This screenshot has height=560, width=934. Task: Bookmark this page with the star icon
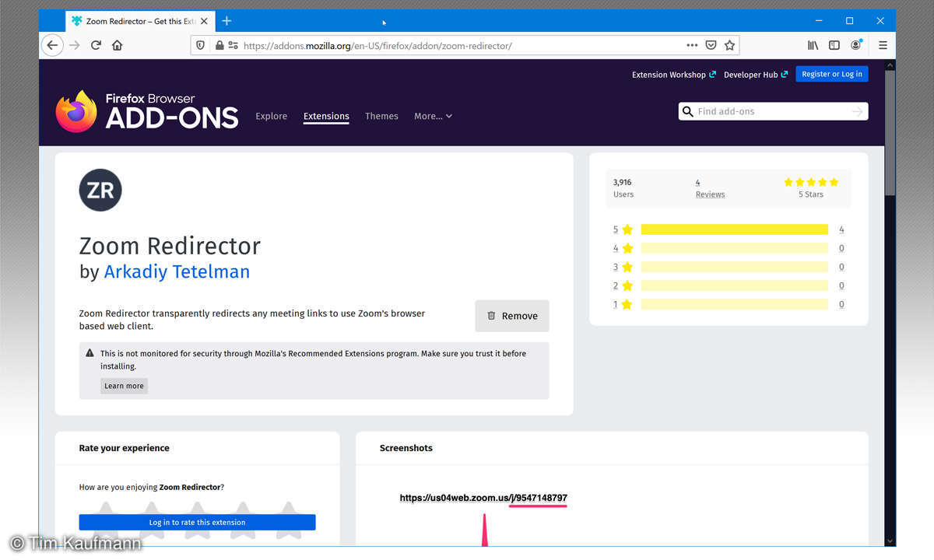point(729,45)
